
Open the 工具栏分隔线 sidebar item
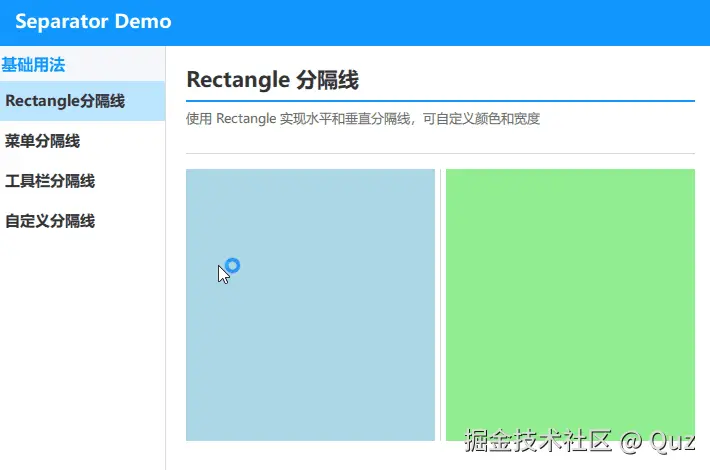point(82,181)
